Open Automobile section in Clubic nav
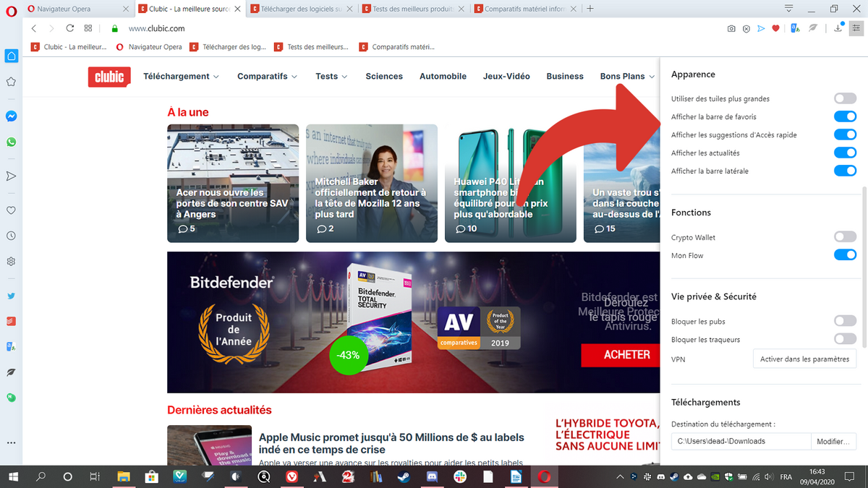868x488 pixels. (443, 76)
